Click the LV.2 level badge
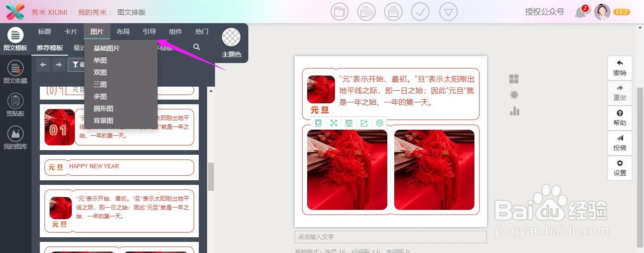 click(x=621, y=12)
